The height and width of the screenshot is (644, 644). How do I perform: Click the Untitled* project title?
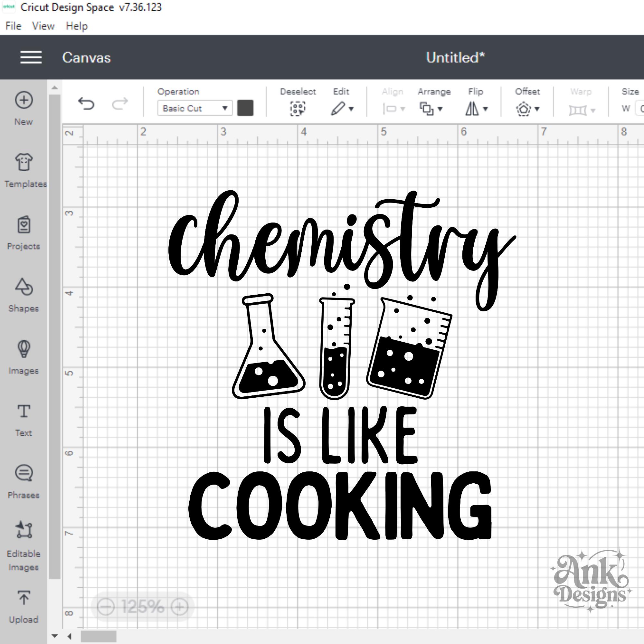coord(455,58)
